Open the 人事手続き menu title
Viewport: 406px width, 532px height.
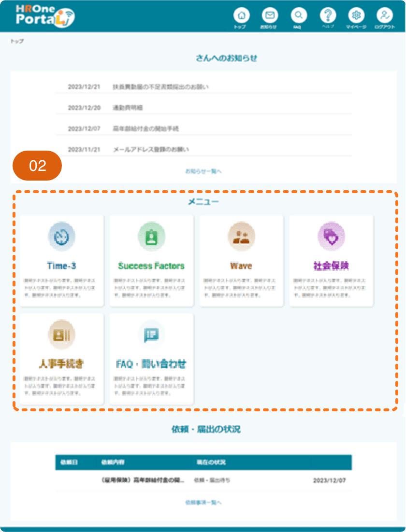(61, 364)
